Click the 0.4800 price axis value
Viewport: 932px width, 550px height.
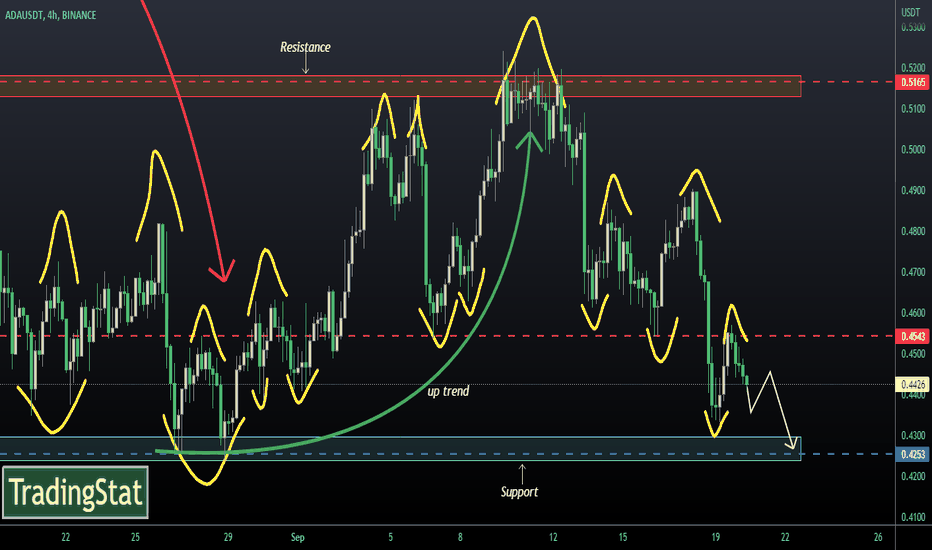click(913, 231)
